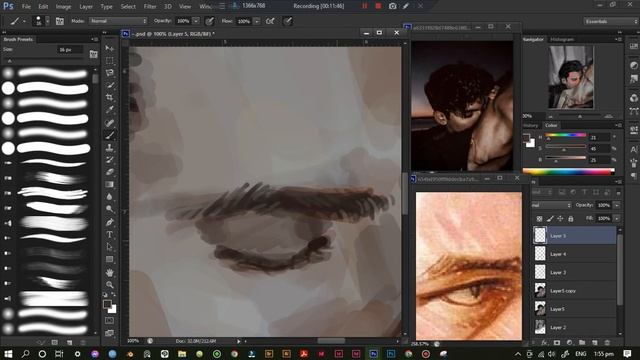The height and width of the screenshot is (360, 640).
Task: Click the Create new group folder icon
Action: coord(582,342)
